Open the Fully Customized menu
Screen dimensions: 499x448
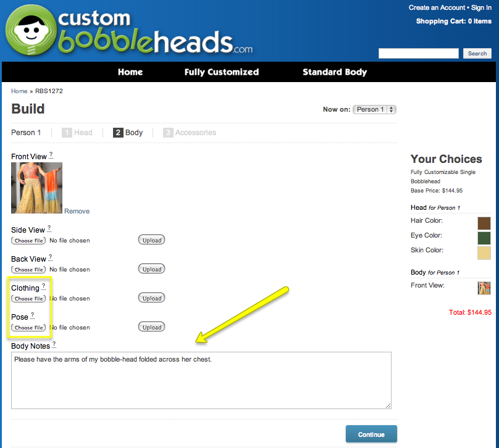[221, 72]
